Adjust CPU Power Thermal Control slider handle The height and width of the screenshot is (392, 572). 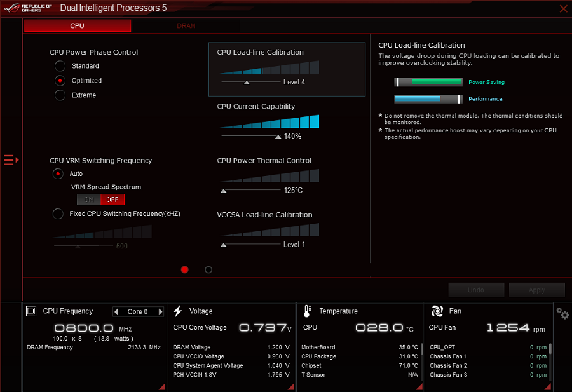pos(224,191)
